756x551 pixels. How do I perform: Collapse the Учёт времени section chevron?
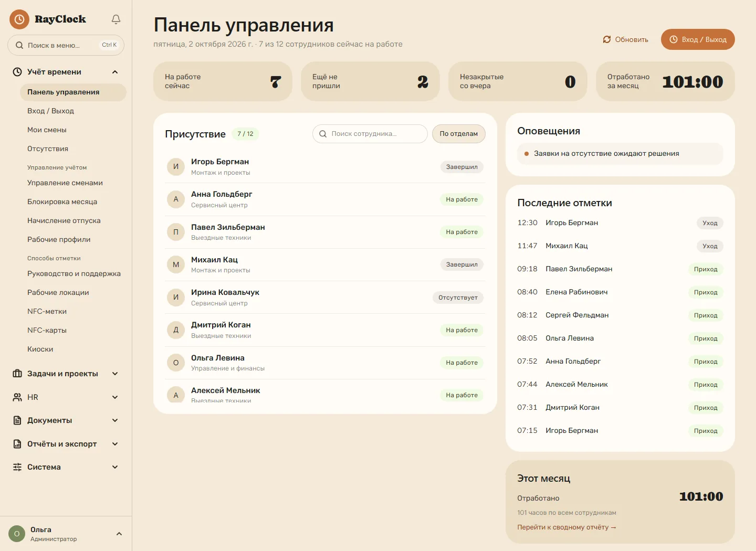tap(115, 72)
